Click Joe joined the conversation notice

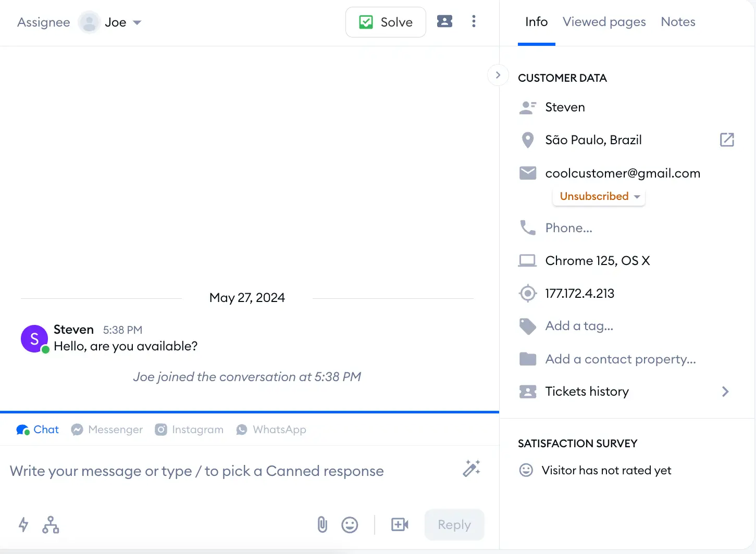(247, 377)
